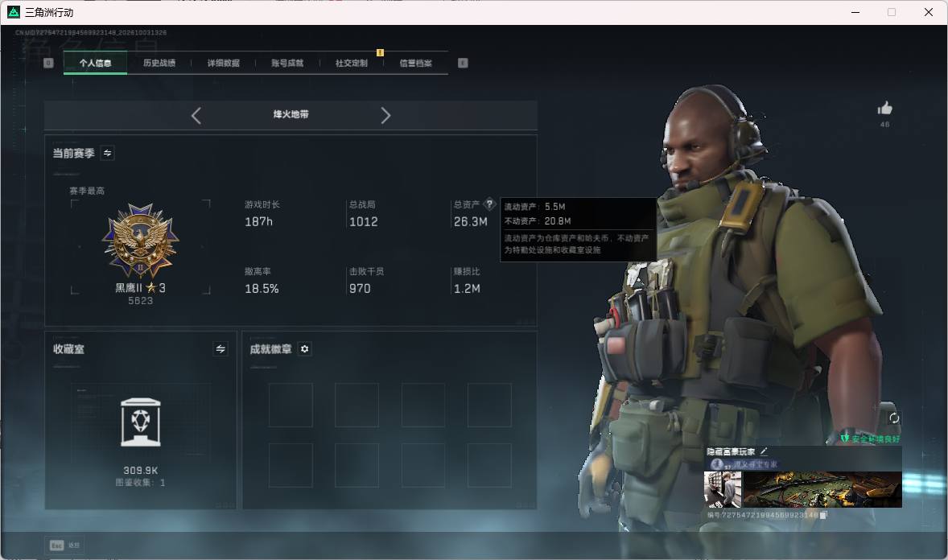Open the 历史战绩 tab
This screenshot has height=560, width=948.
coord(159,63)
